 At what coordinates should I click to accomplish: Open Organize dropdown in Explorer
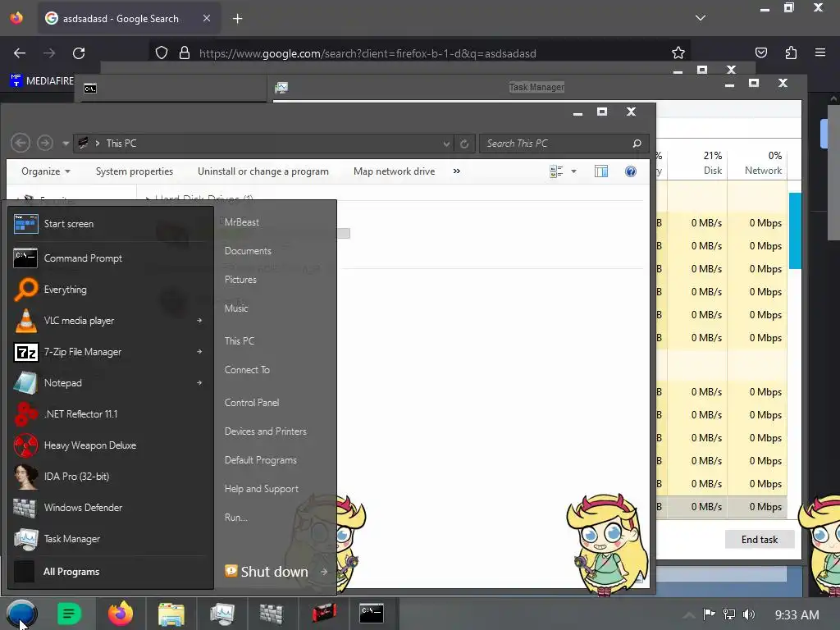pos(46,171)
